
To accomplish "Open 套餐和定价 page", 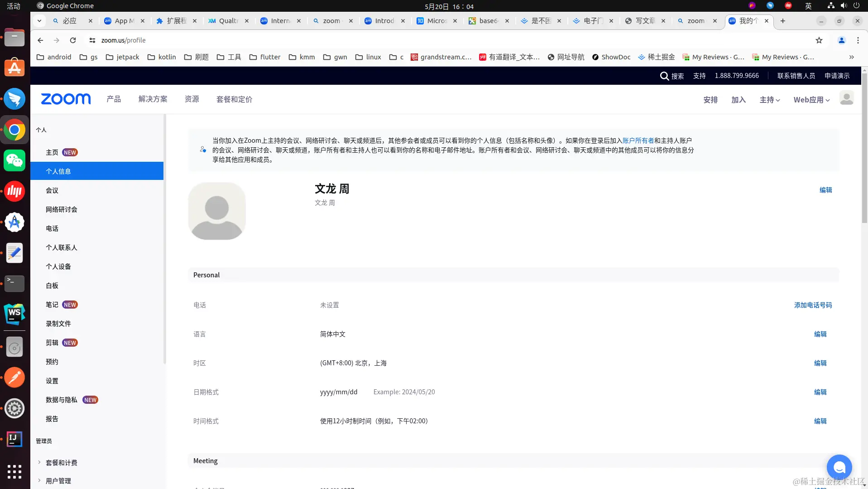I will coord(235,99).
